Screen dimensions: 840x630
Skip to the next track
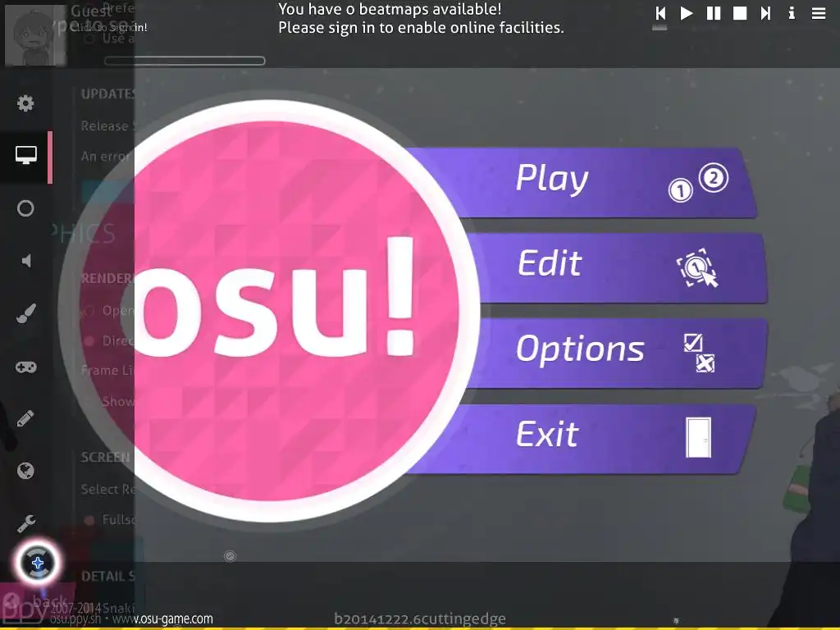point(765,13)
